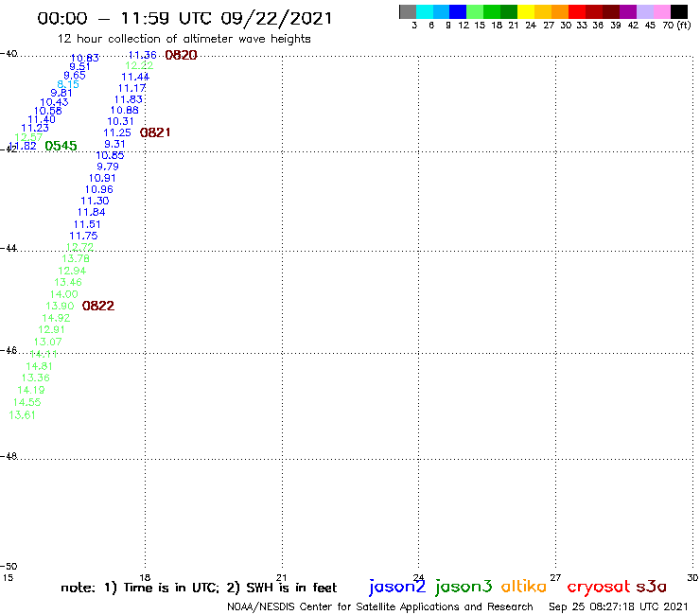Click the wave height value 11.44
Screen dimensions: 700x615
tap(135, 77)
